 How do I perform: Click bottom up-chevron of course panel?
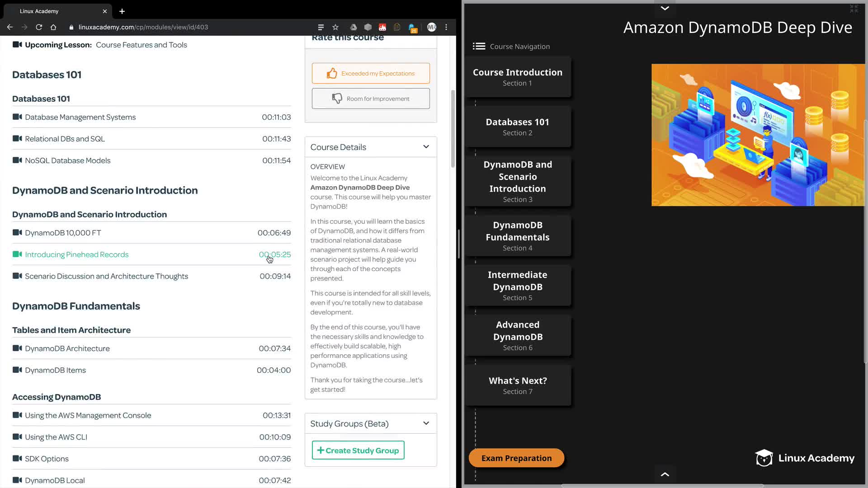(x=665, y=474)
